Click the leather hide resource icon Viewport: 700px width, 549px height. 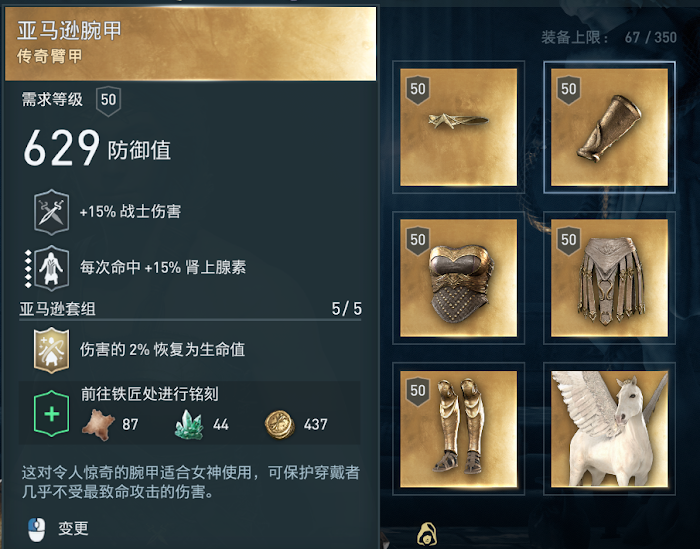click(x=98, y=424)
